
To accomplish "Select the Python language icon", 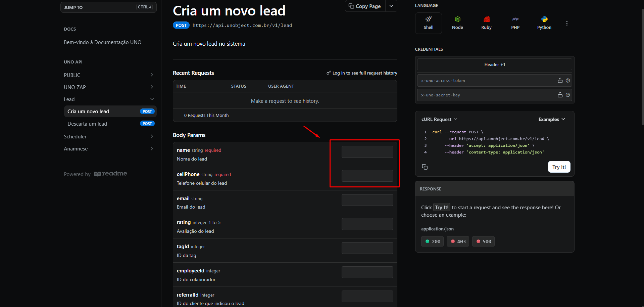I will click(x=544, y=23).
